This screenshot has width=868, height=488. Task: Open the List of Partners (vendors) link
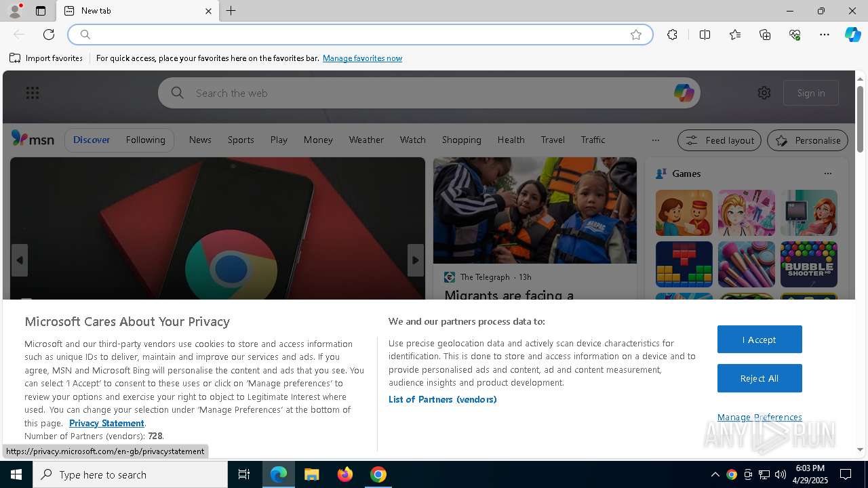pos(442,399)
